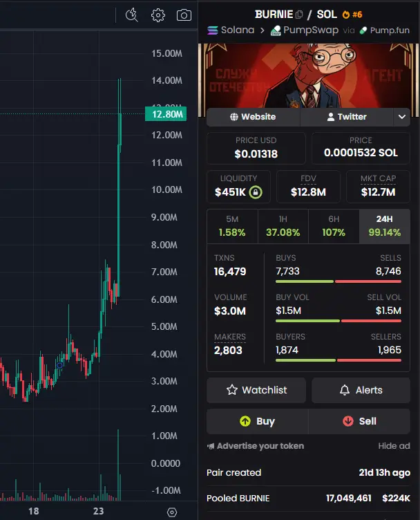Image resolution: width=420 pixels, height=520 pixels.
Task: Select the 1H timeframe tab
Action: click(x=283, y=227)
